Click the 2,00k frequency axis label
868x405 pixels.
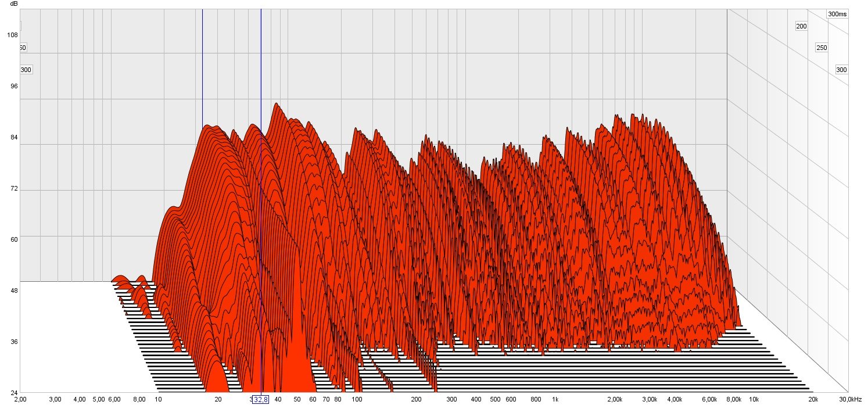tap(615, 400)
